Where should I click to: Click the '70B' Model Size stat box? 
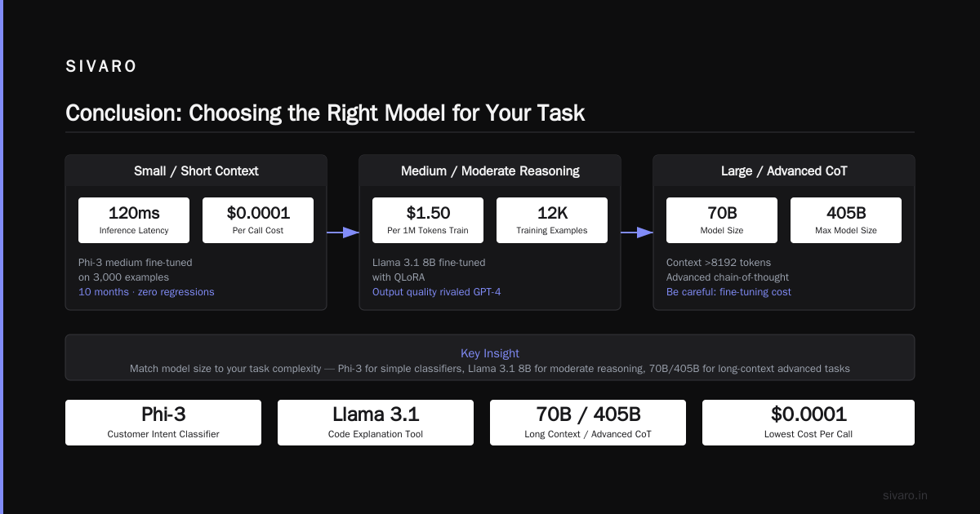pos(722,220)
